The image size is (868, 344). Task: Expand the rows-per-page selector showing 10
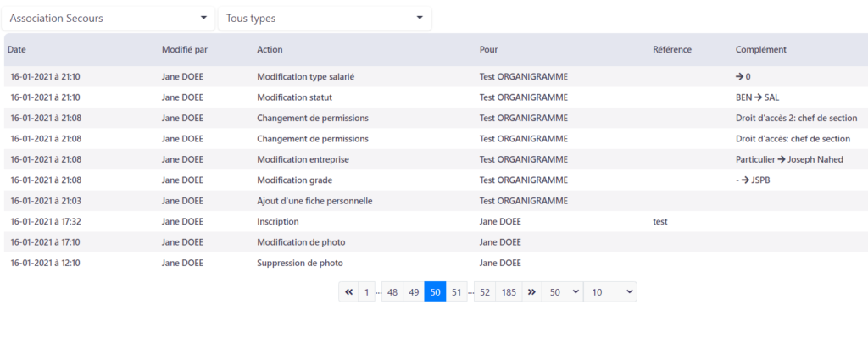click(610, 292)
